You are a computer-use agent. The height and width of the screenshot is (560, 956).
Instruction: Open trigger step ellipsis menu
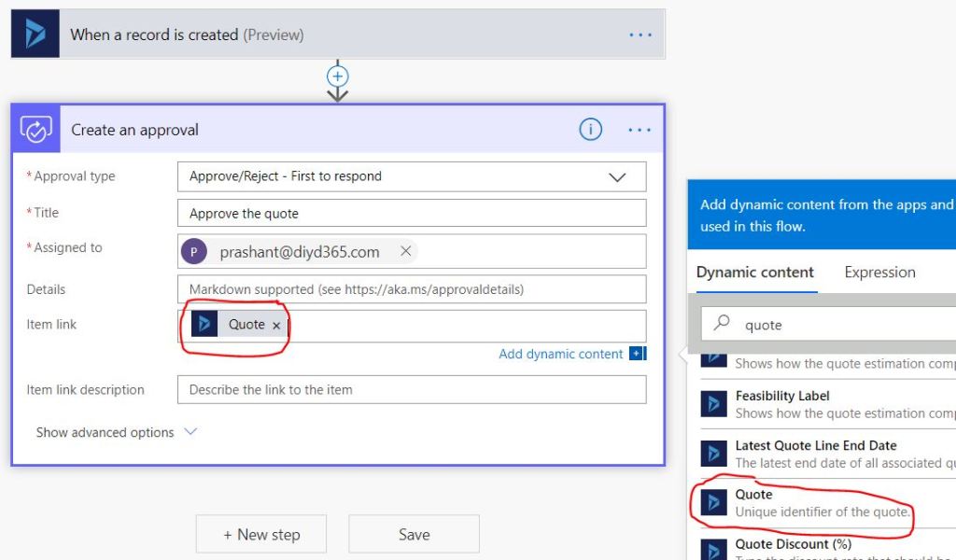640,35
